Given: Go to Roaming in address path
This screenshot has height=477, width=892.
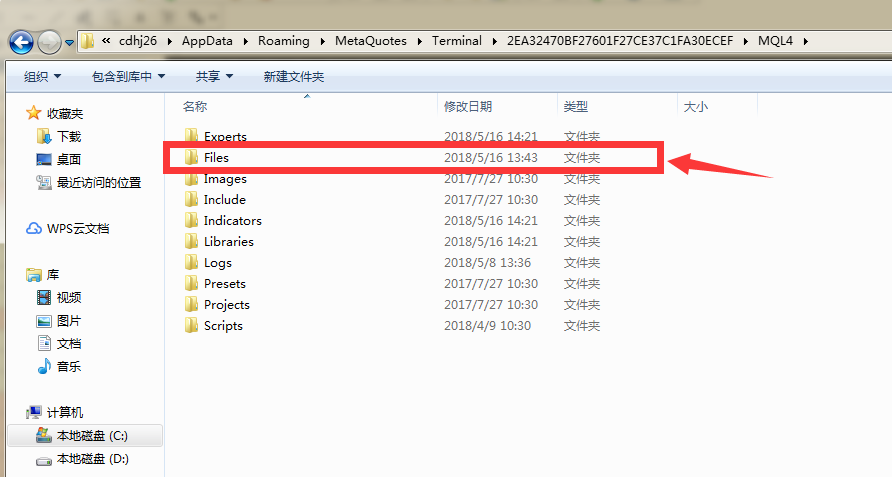Looking at the screenshot, I should click(x=284, y=41).
